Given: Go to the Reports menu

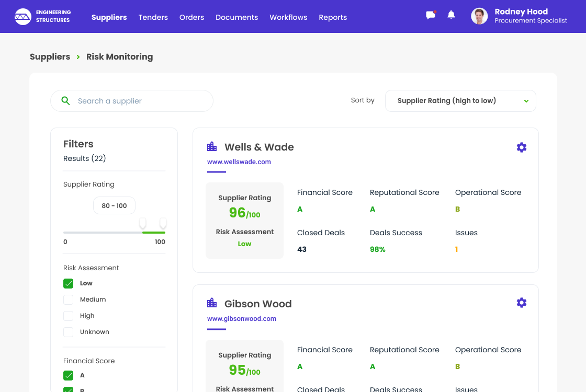Looking at the screenshot, I should [333, 17].
